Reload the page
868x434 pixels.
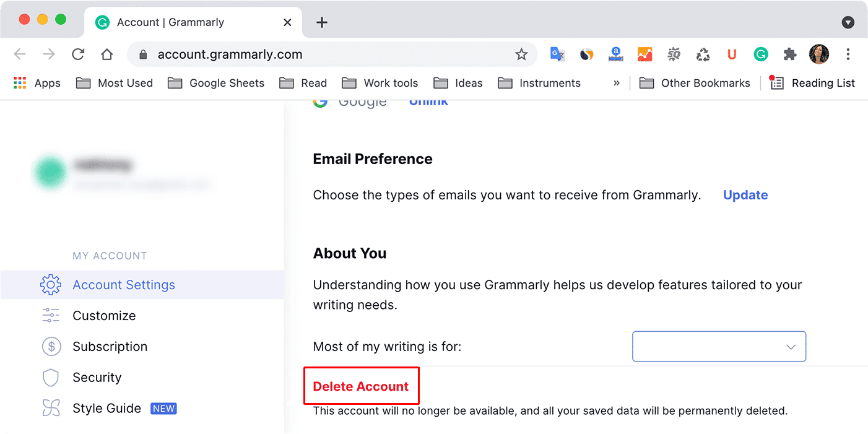(x=78, y=54)
